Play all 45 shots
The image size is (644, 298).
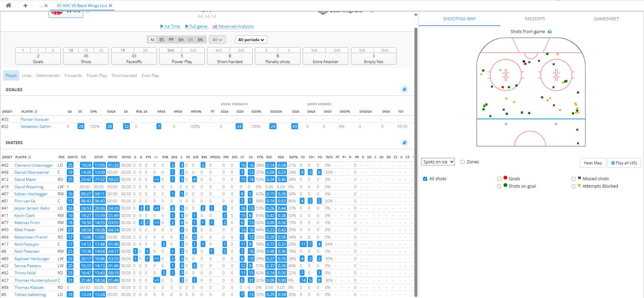624,163
